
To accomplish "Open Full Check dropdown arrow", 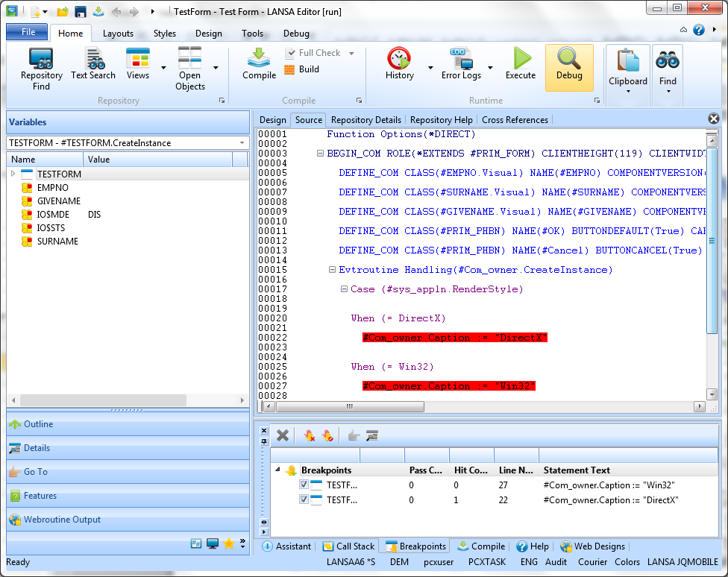I will tap(351, 54).
